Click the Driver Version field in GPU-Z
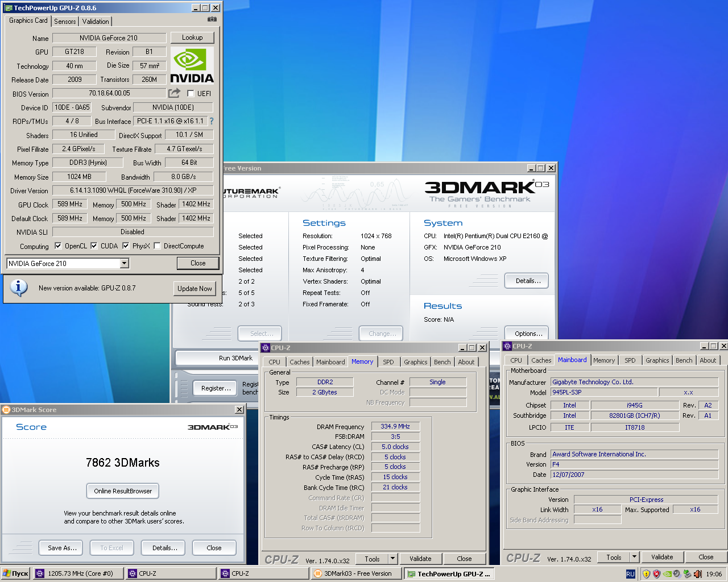The width and height of the screenshot is (728, 582). [x=133, y=190]
